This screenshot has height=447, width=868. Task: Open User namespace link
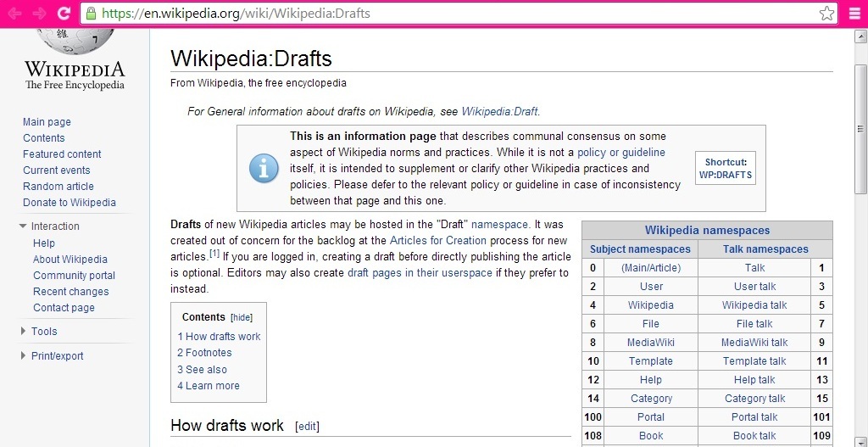(x=651, y=287)
